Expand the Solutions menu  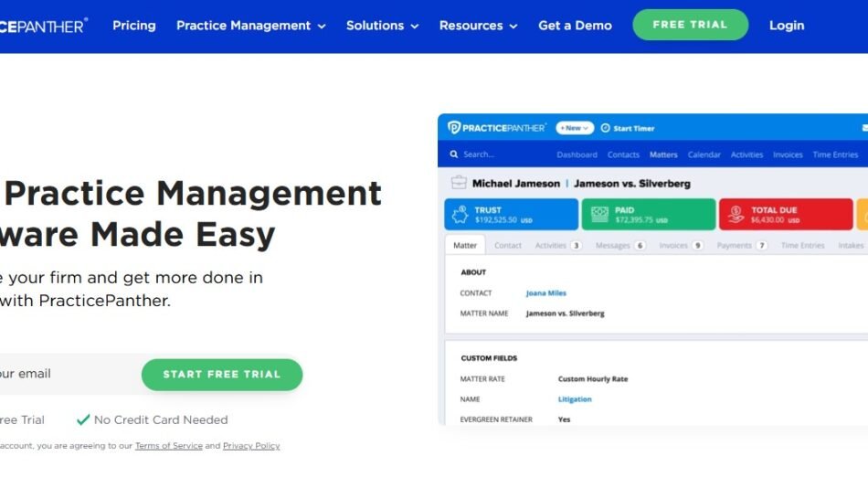point(382,26)
